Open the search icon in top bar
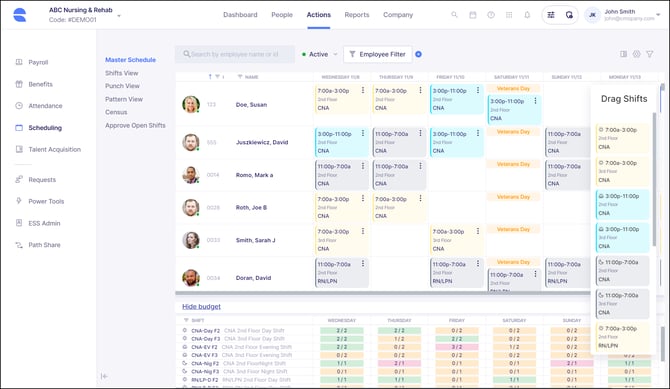670x389 pixels. pyautogui.click(x=454, y=15)
